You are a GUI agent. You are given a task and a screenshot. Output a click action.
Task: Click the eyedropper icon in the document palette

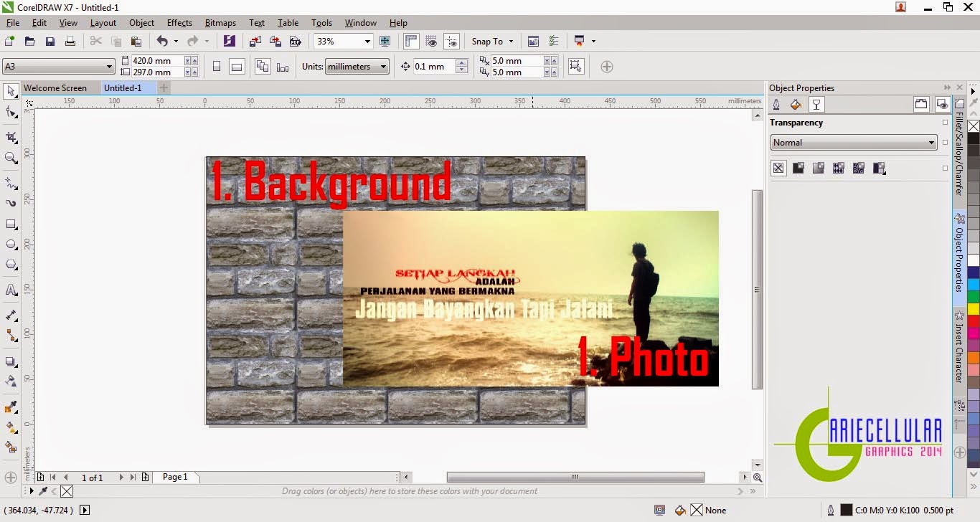coord(43,491)
